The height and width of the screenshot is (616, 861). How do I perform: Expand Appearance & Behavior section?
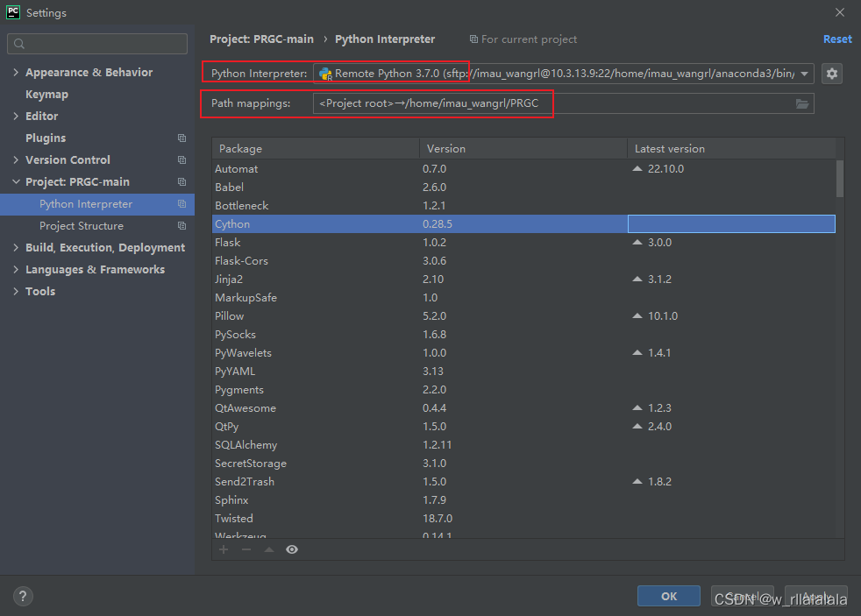(x=16, y=73)
